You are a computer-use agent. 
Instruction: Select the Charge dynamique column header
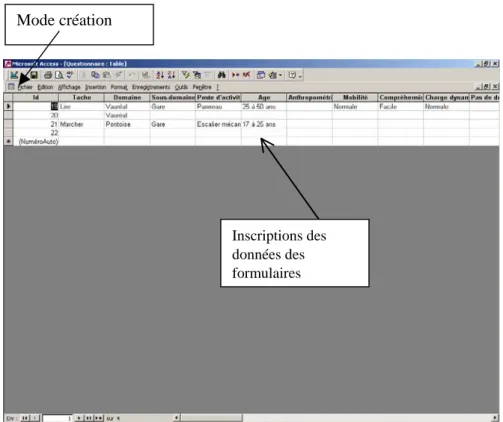446,97
